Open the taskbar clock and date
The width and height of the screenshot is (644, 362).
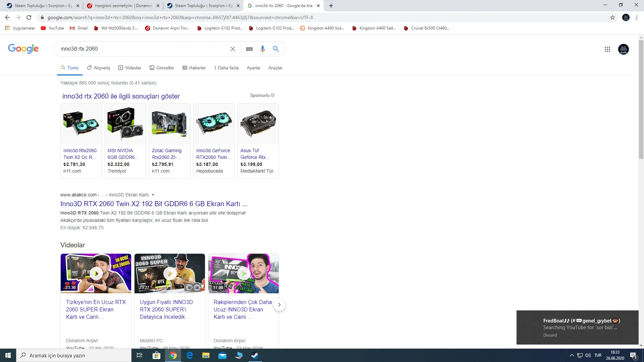[615, 355]
